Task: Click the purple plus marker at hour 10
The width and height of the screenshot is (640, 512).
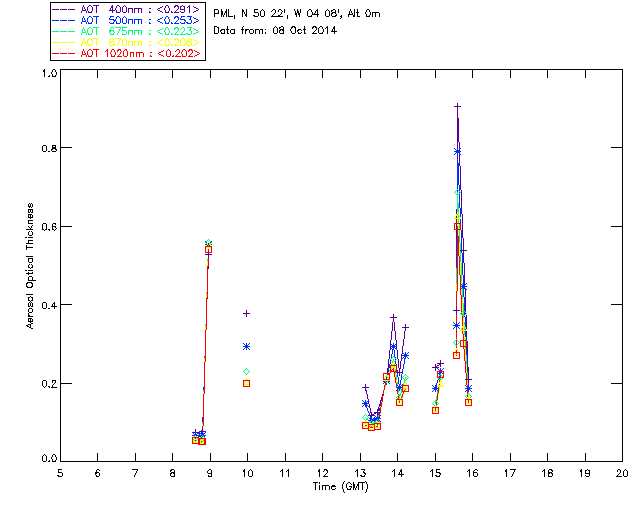Action: tap(247, 314)
